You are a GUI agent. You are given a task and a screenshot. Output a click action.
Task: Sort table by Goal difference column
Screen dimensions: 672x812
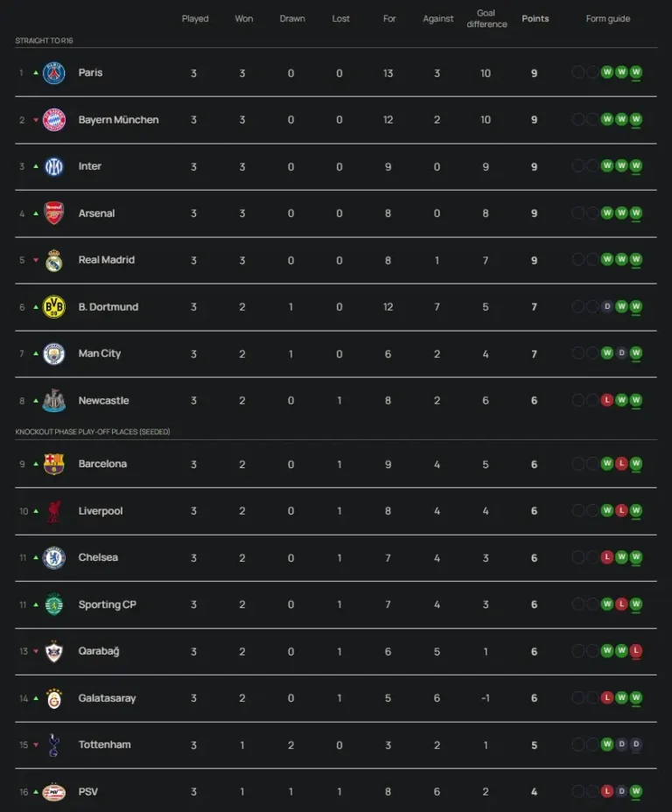[486, 18]
